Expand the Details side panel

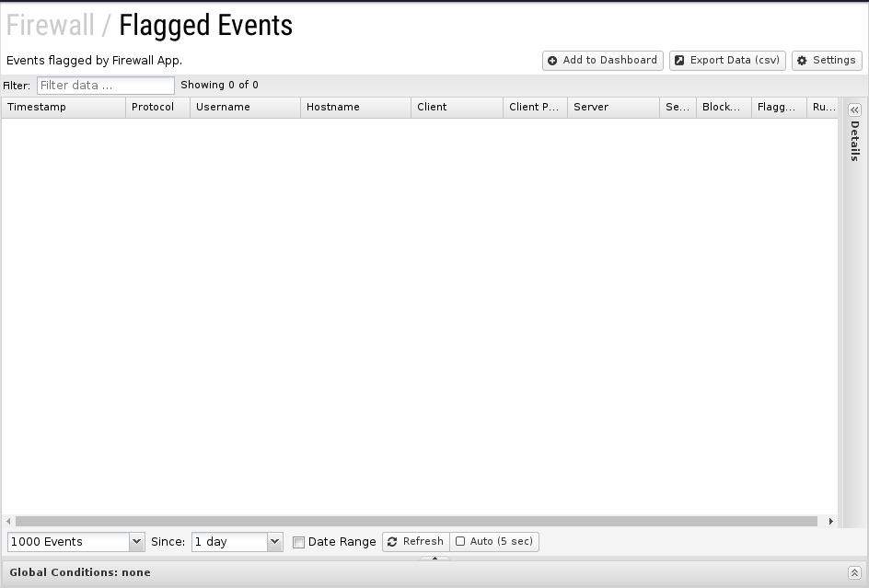(854, 110)
